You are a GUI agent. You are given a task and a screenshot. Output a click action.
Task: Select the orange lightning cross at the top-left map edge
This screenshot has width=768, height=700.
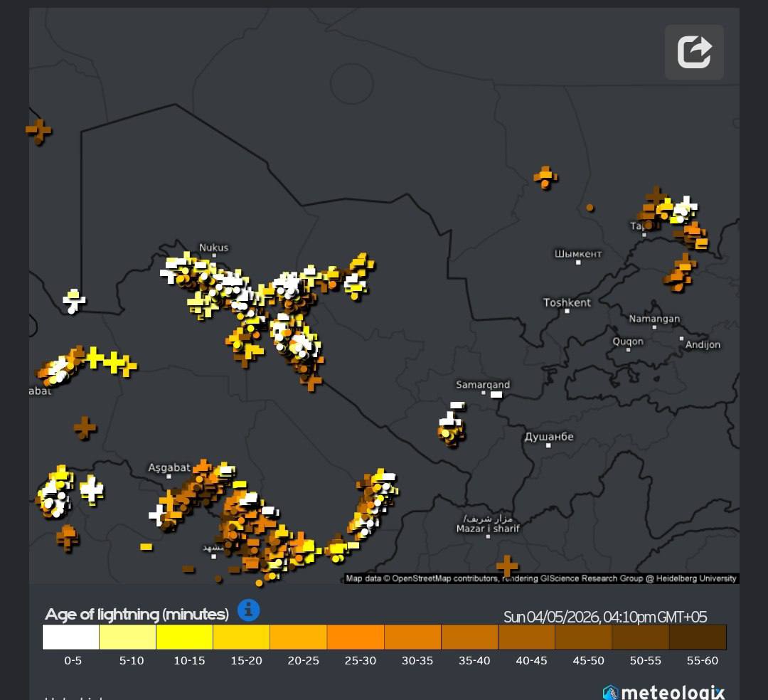point(38,129)
